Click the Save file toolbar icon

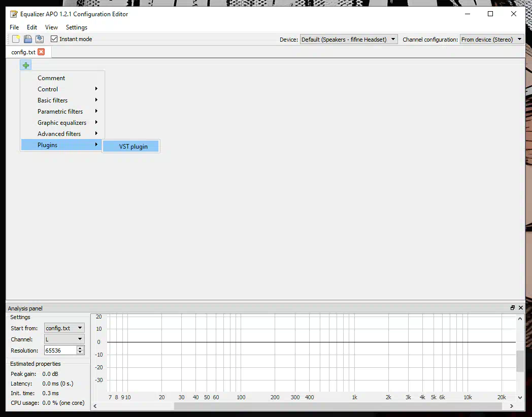[28, 39]
